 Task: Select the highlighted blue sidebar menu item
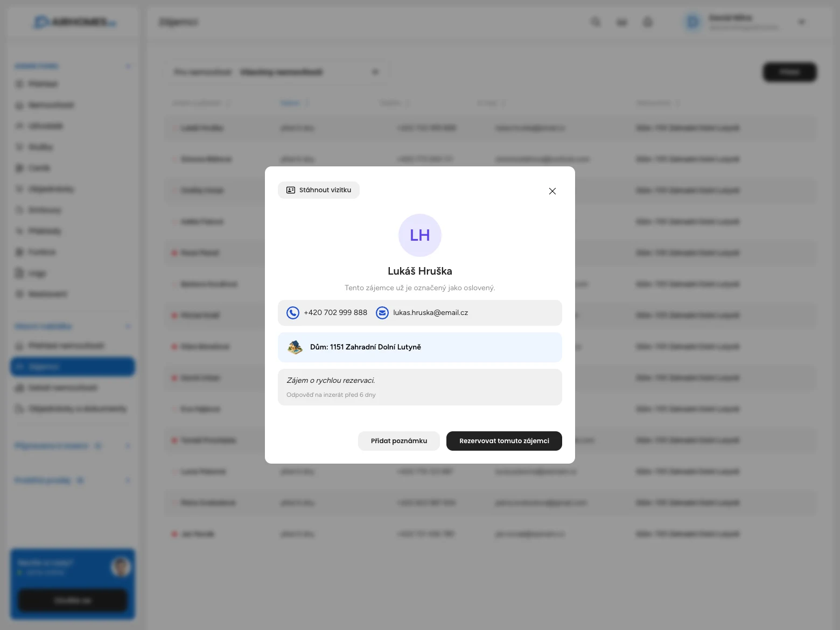pyautogui.click(x=73, y=367)
